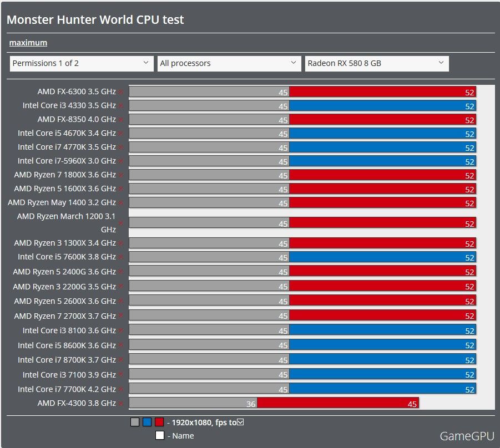Click the Intel Core i7-5960X 3.0 GHz label
The height and width of the screenshot is (448, 500).
[x=67, y=161]
